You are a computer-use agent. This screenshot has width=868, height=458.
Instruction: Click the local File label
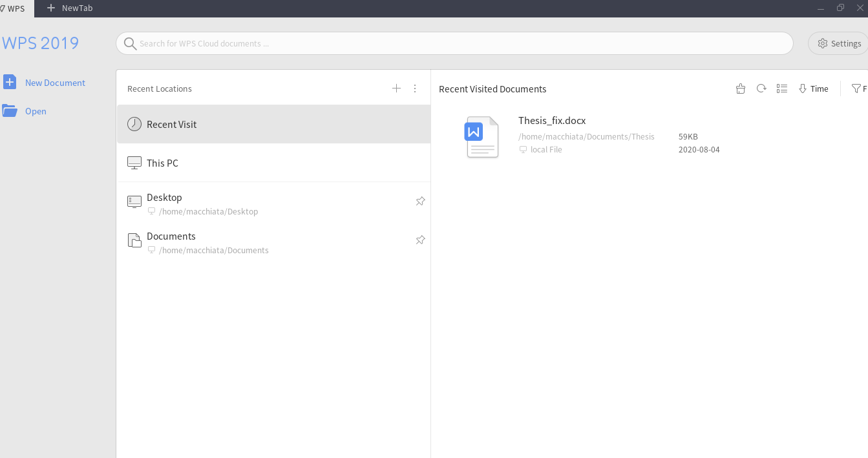546,150
